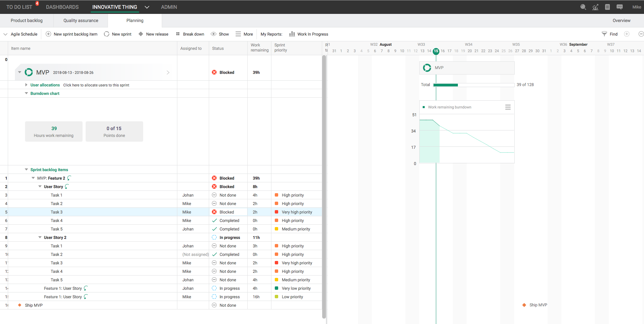This screenshot has height=324, width=644.
Task: Select the Ship MVP milestone marker on the timeline
Action: pyautogui.click(x=524, y=305)
